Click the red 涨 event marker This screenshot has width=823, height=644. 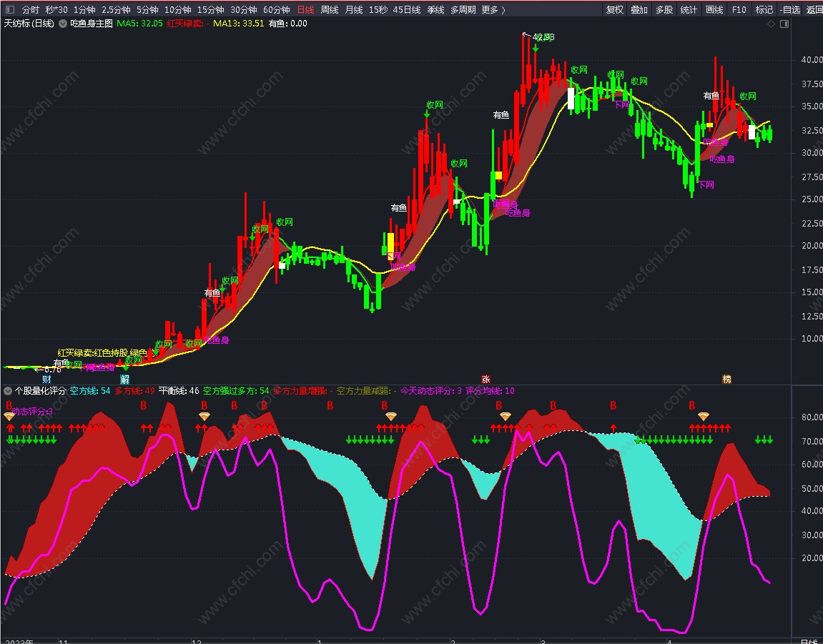[x=486, y=380]
